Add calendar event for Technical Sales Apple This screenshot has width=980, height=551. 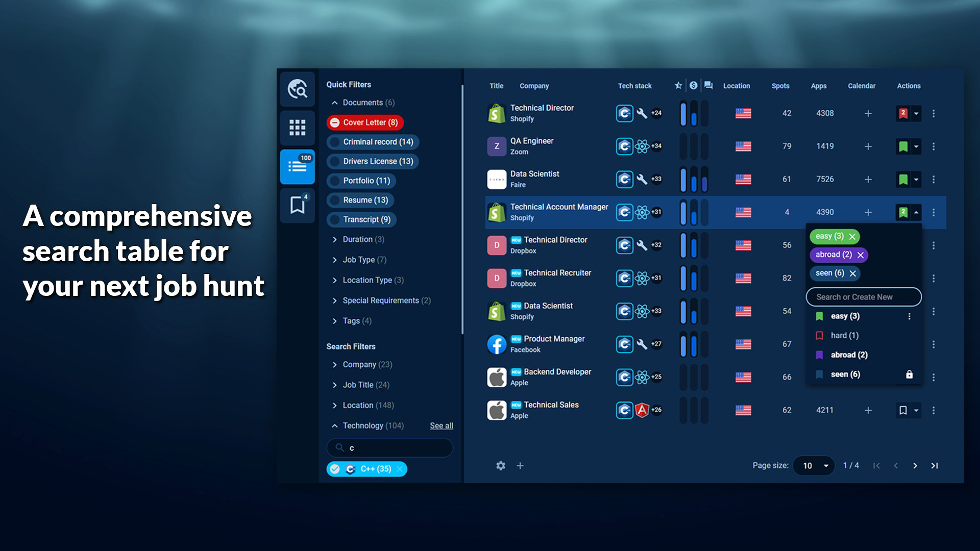(x=868, y=410)
